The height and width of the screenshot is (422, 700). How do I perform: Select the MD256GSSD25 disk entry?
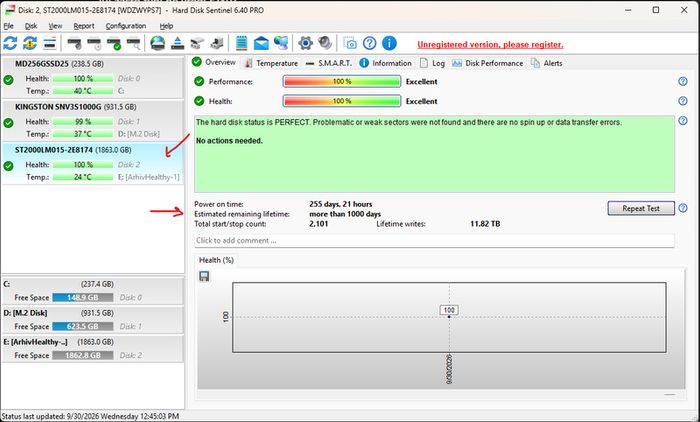point(92,77)
